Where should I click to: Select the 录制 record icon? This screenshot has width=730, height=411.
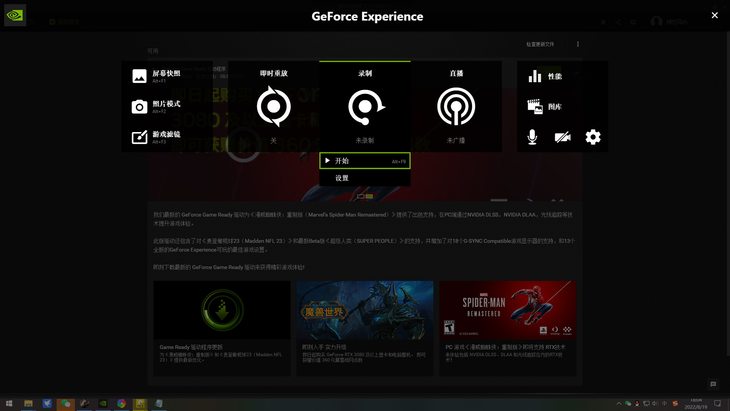point(365,107)
